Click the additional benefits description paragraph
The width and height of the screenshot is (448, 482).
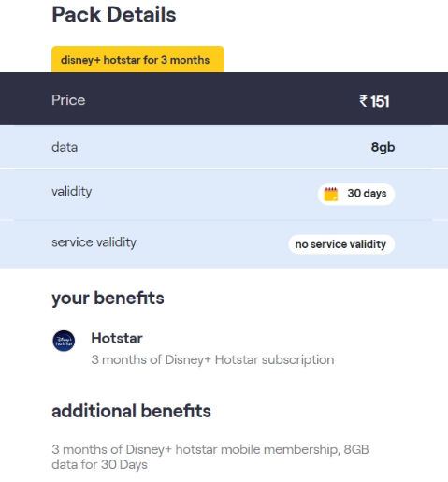pos(210,457)
